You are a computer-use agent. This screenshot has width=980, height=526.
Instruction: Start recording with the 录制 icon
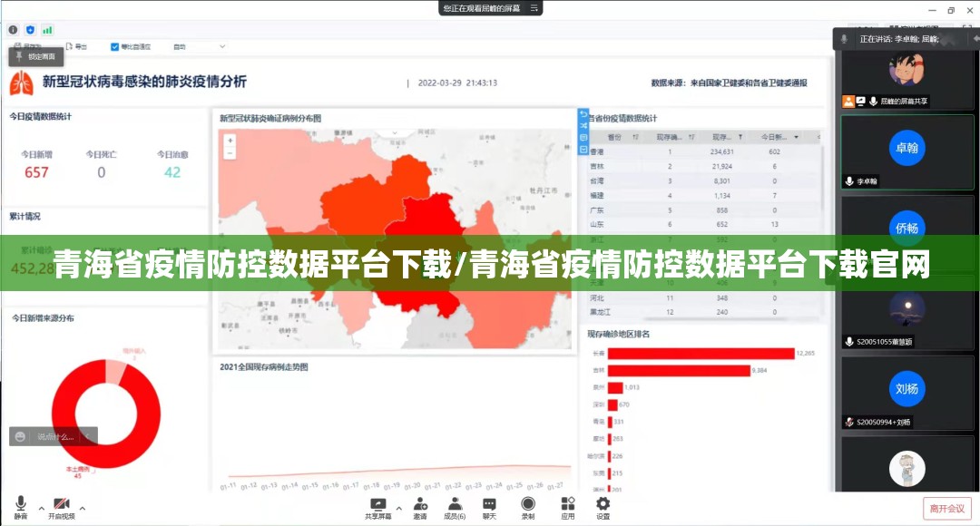coord(528,506)
